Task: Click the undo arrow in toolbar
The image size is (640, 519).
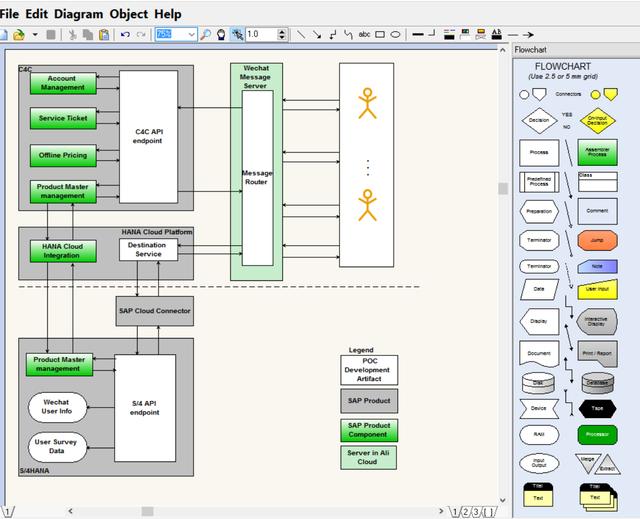Action: (x=125, y=34)
